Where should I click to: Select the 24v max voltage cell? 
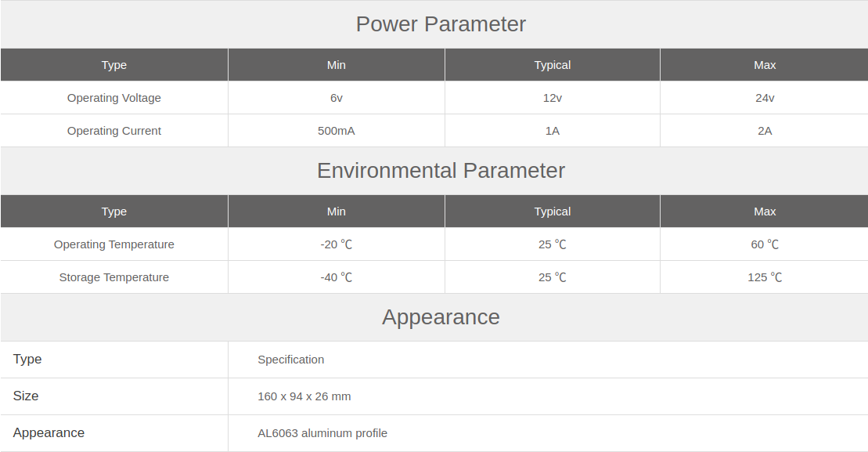(x=765, y=98)
